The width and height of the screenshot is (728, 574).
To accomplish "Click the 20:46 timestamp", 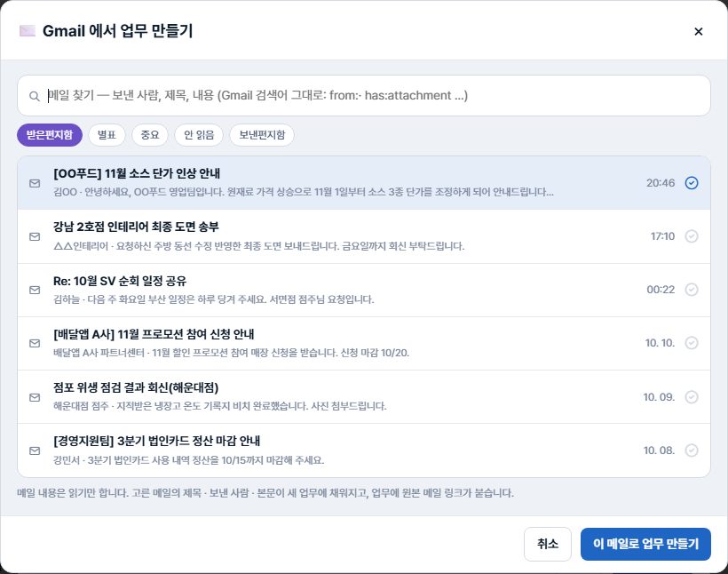I will pos(661,183).
